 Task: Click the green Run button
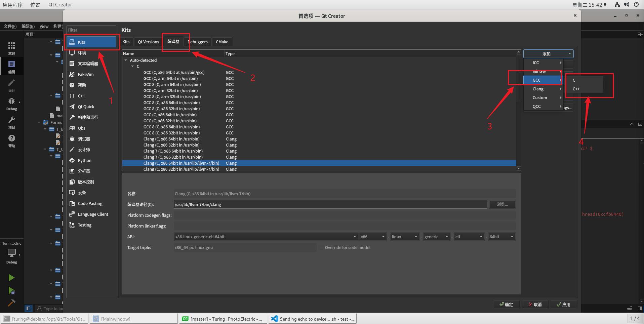pos(11,278)
